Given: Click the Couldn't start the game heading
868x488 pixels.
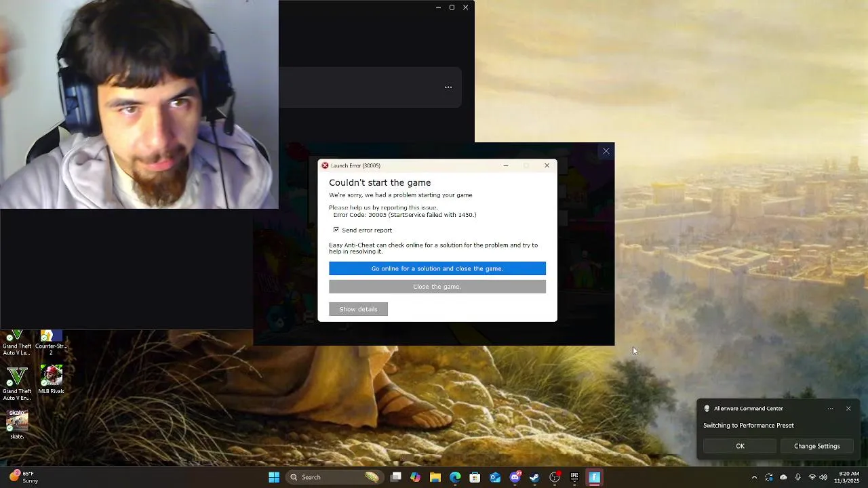Looking at the screenshot, I should [x=380, y=182].
